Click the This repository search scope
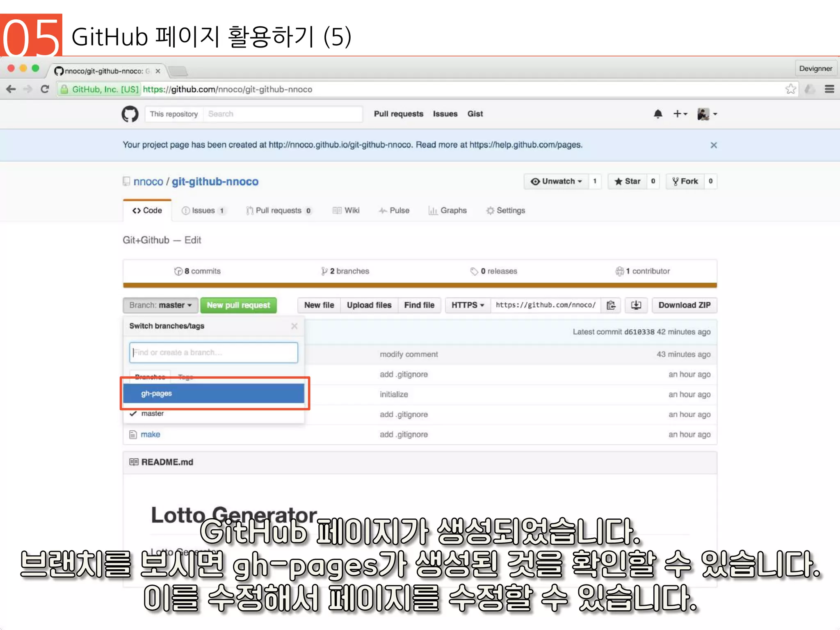The image size is (840, 630). (x=174, y=114)
